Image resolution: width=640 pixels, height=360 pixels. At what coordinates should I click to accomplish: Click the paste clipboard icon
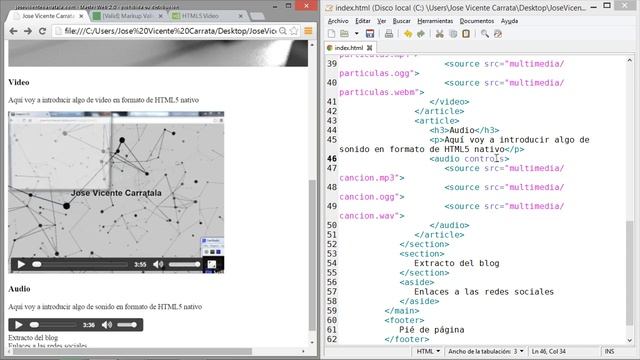pos(466,34)
